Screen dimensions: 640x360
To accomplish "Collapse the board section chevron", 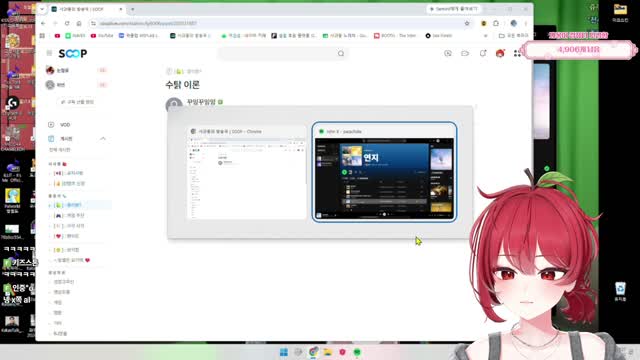I will point(103,139).
